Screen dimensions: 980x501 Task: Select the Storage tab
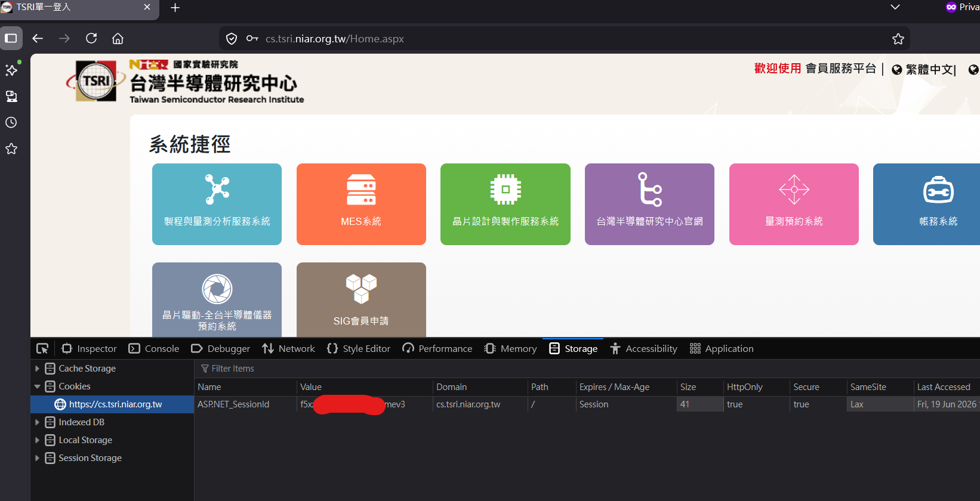(573, 348)
